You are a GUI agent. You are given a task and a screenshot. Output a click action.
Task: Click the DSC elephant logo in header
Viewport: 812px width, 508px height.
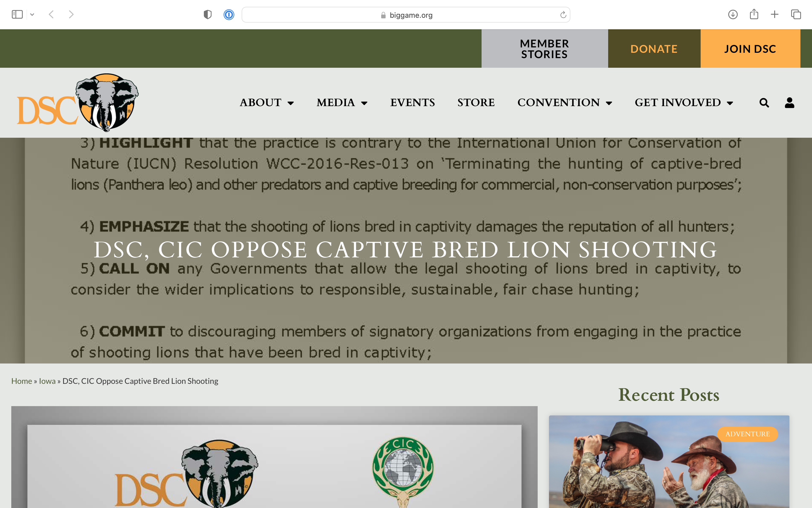coord(78,102)
